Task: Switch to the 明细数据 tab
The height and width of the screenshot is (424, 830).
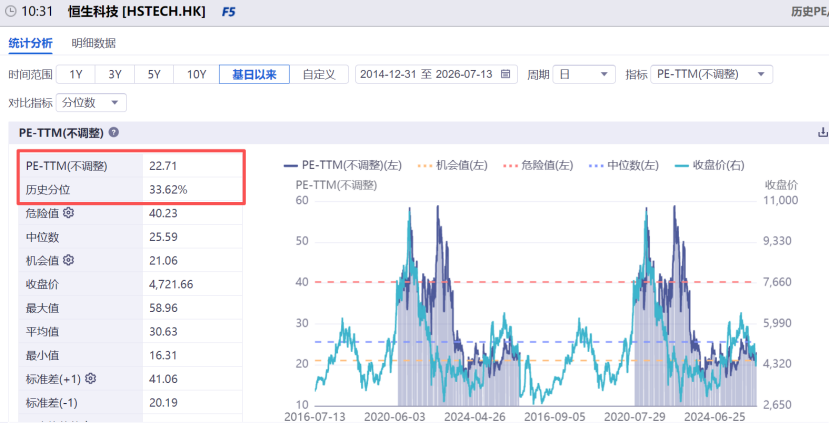Action: pos(94,43)
